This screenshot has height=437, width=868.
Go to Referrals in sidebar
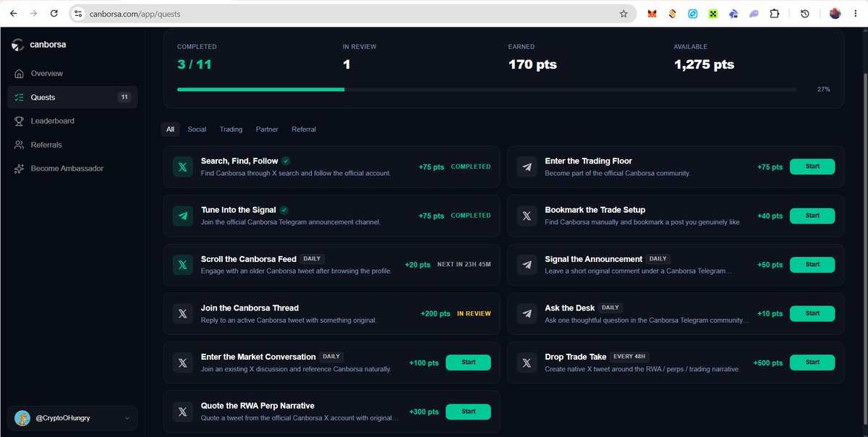72,145
